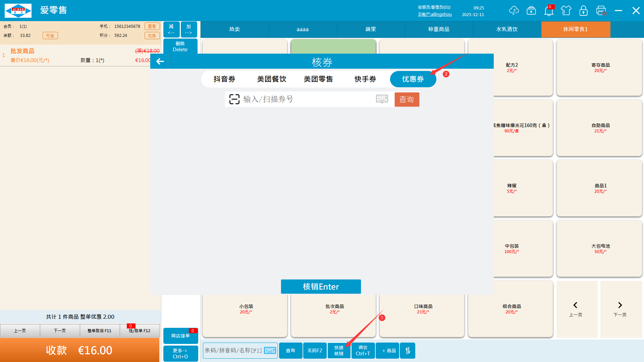This screenshot has height=362, width=644.
Task: Select the 美团餐饮 coupon type
Action: [272, 79]
